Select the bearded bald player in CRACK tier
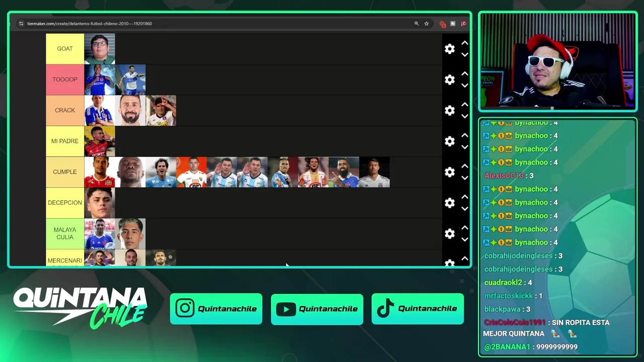The width and height of the screenshot is (644, 362). (x=130, y=110)
